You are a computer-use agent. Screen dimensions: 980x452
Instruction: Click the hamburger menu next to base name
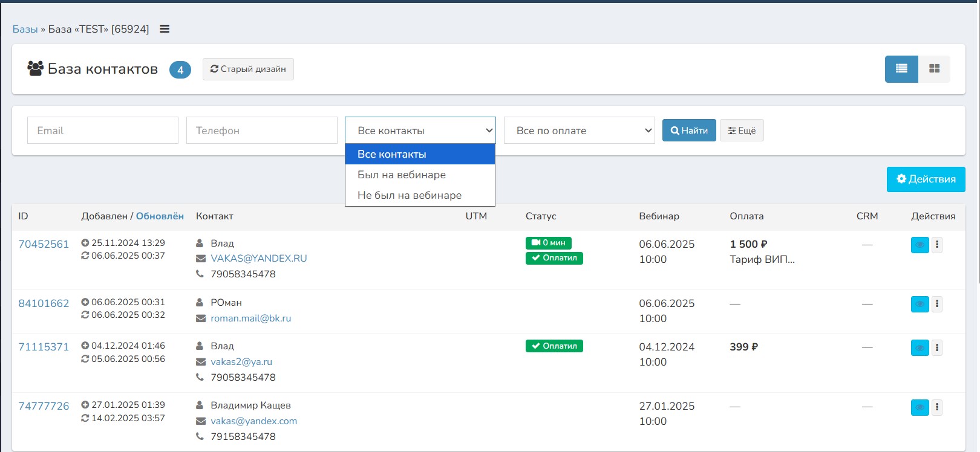point(165,29)
